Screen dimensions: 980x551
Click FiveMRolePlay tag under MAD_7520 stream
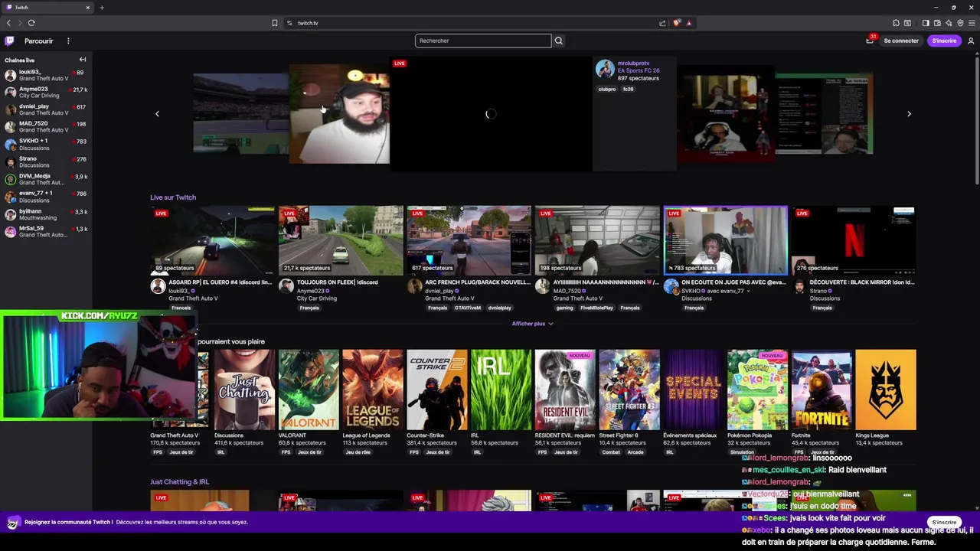[596, 308]
